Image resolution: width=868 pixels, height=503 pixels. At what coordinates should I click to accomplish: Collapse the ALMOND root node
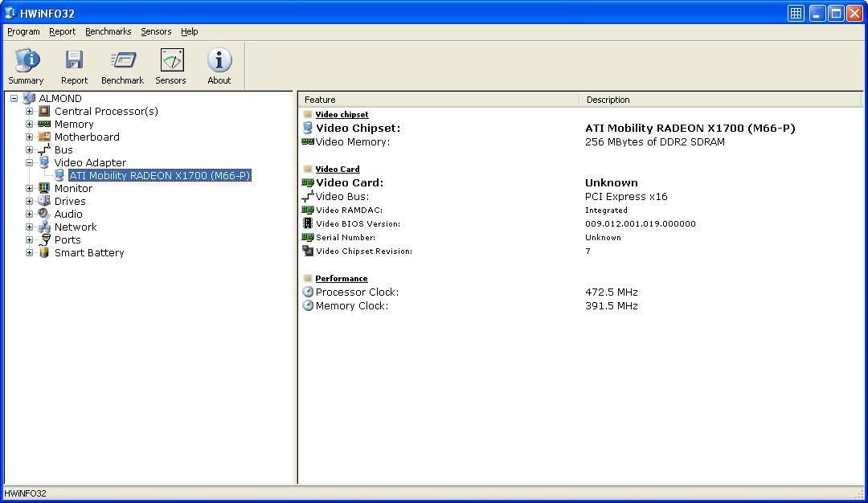[14, 99]
